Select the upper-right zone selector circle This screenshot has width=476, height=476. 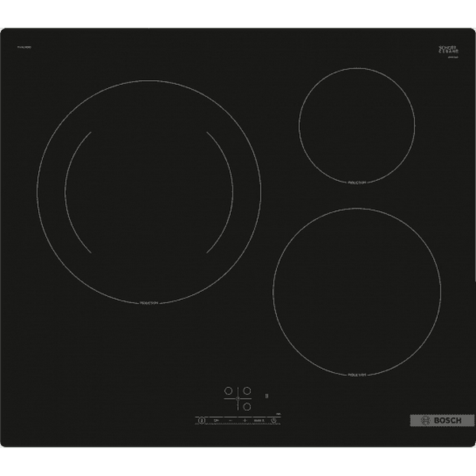tap(247, 391)
